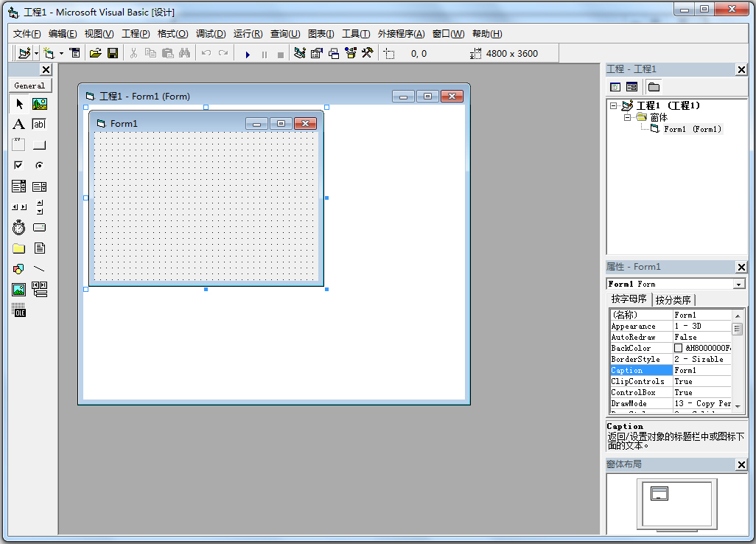Select the CommandButton control tool
This screenshot has width=756, height=544.
point(39,144)
